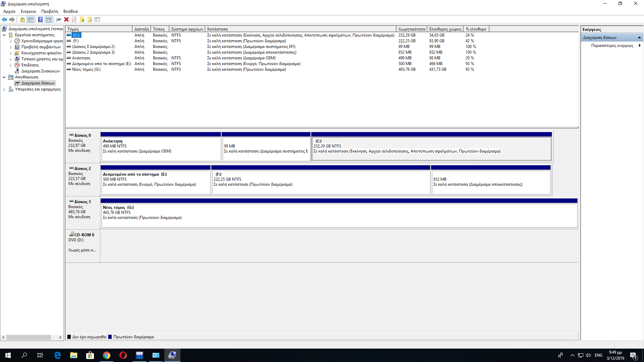644x362 pixels.
Task: Toggle the Action pane toolbar icon
Action: 49,19
